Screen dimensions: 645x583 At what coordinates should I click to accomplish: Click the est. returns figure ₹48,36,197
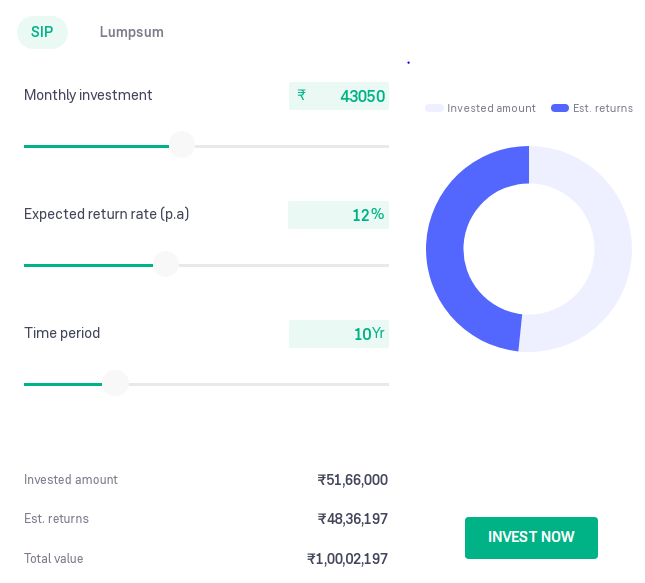pyautogui.click(x=352, y=519)
